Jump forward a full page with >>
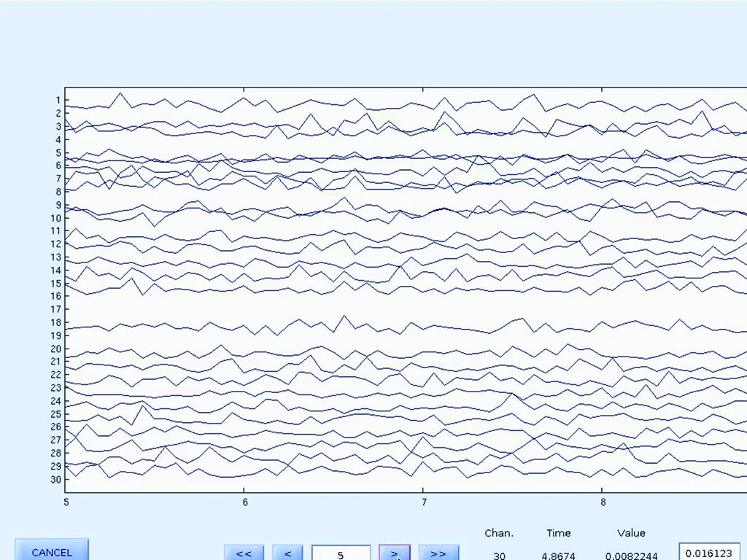Image resolution: width=747 pixels, height=560 pixels. tap(438, 553)
